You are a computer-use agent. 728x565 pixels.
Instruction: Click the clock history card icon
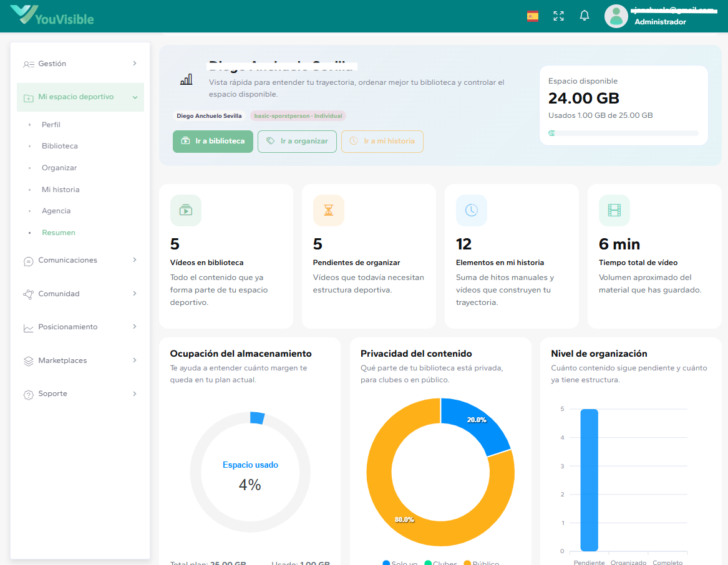(x=472, y=210)
